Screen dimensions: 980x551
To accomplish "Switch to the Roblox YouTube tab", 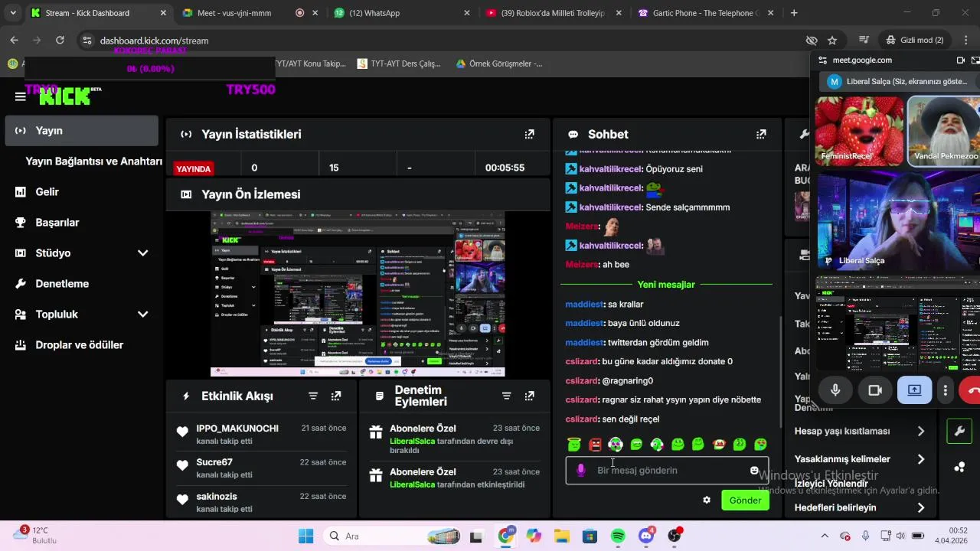I will tap(553, 13).
